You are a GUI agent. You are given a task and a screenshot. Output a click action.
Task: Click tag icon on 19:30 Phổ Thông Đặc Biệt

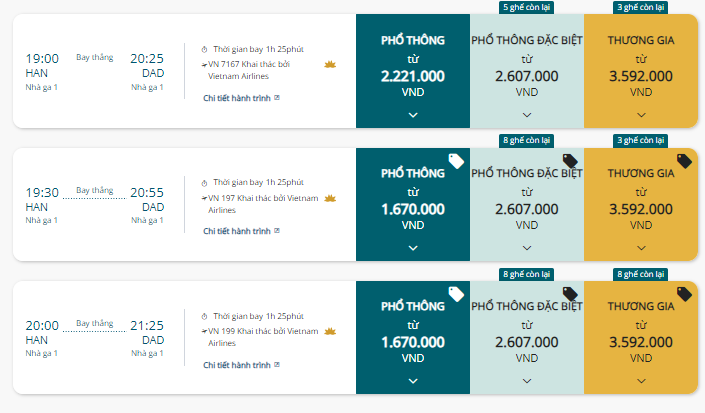[570, 160]
